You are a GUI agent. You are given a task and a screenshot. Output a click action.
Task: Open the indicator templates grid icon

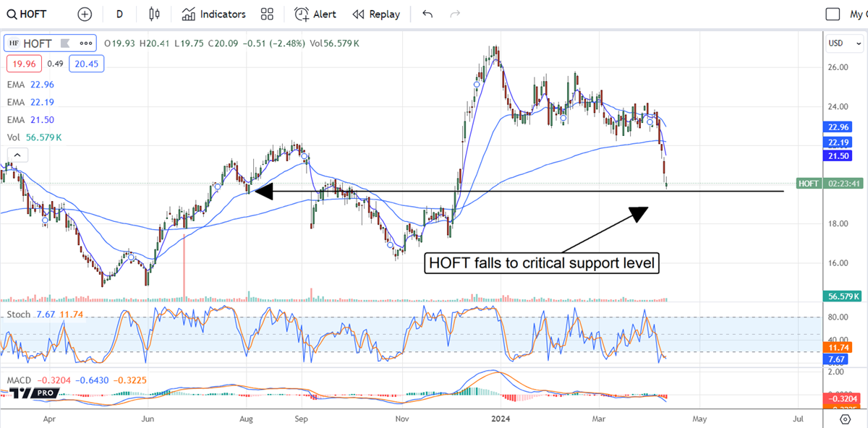click(x=268, y=14)
